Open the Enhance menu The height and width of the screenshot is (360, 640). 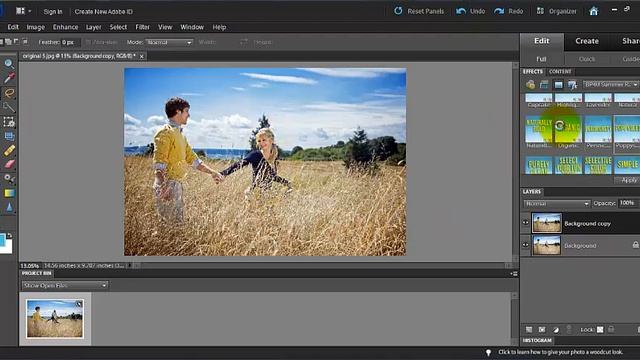click(65, 27)
